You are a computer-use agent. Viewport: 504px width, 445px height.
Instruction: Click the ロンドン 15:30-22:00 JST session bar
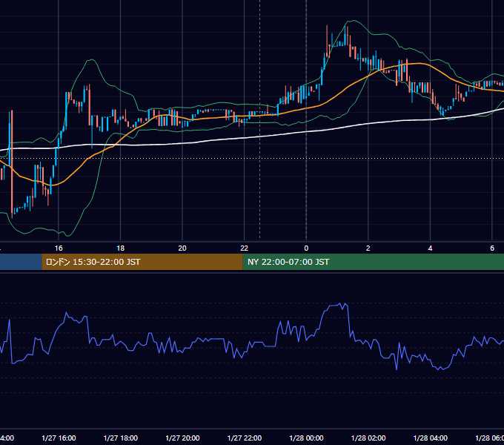pos(142,262)
